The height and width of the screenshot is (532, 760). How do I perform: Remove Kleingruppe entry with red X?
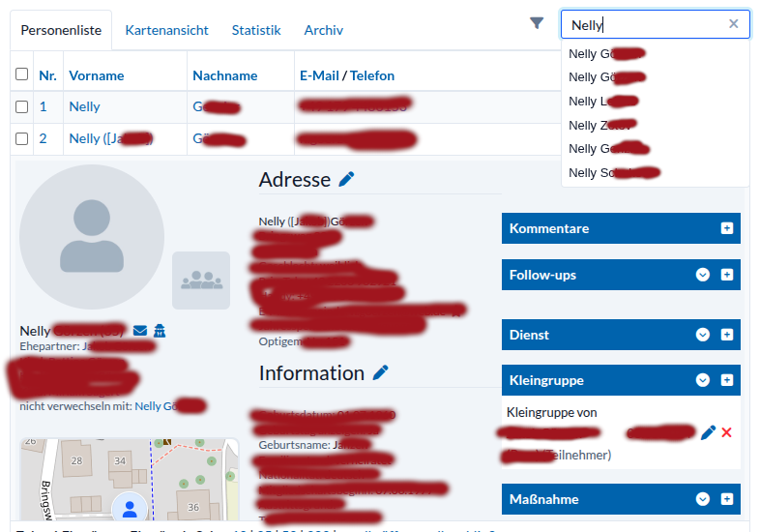(727, 432)
